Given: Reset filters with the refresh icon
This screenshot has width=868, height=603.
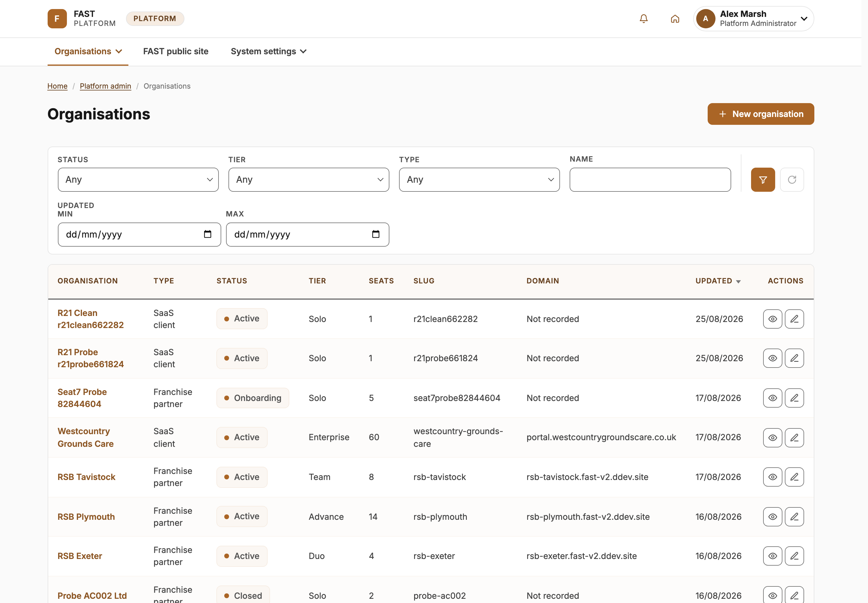Looking at the screenshot, I should click(x=792, y=179).
